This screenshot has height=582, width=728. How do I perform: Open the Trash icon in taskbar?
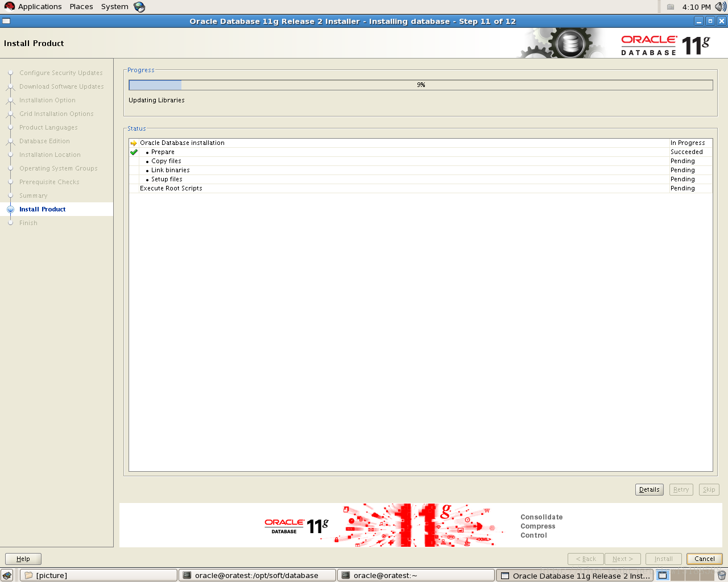[721, 575]
